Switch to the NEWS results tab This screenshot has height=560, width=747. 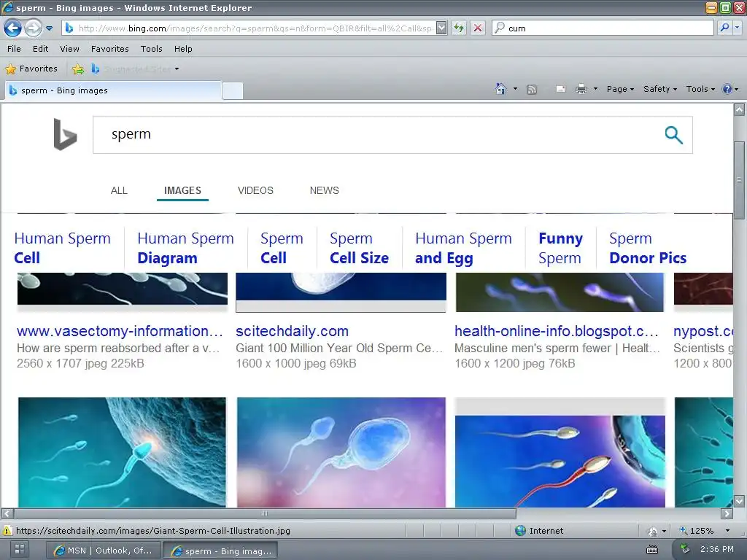click(325, 190)
